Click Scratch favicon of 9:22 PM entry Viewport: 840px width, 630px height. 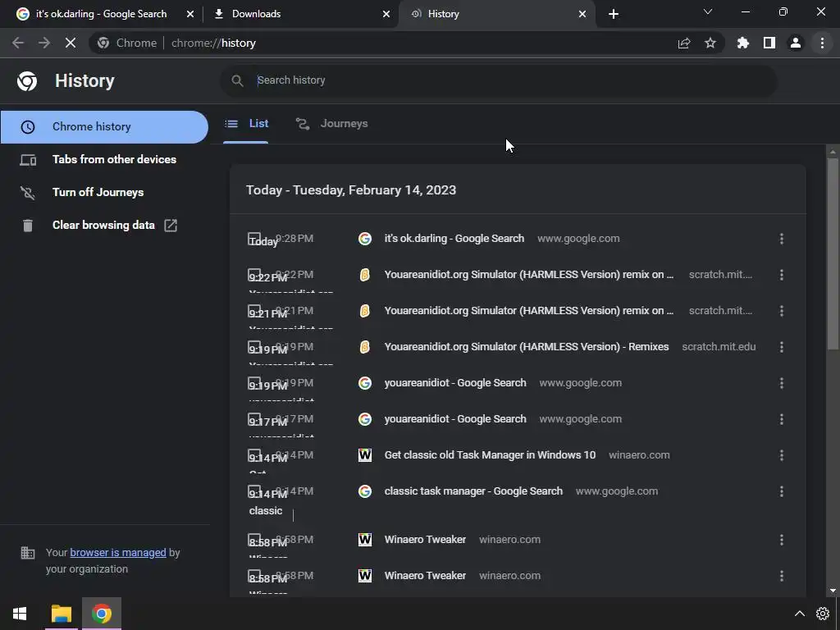pyautogui.click(x=365, y=275)
